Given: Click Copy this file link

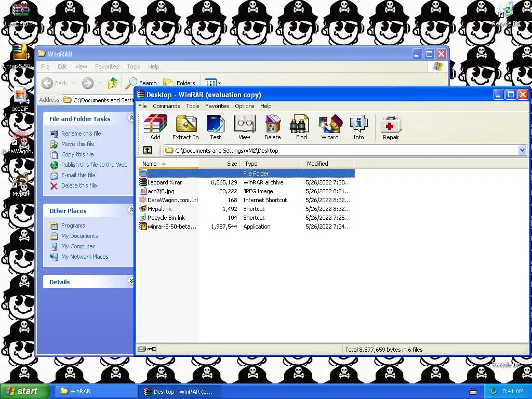Looking at the screenshot, I should pos(77,154).
